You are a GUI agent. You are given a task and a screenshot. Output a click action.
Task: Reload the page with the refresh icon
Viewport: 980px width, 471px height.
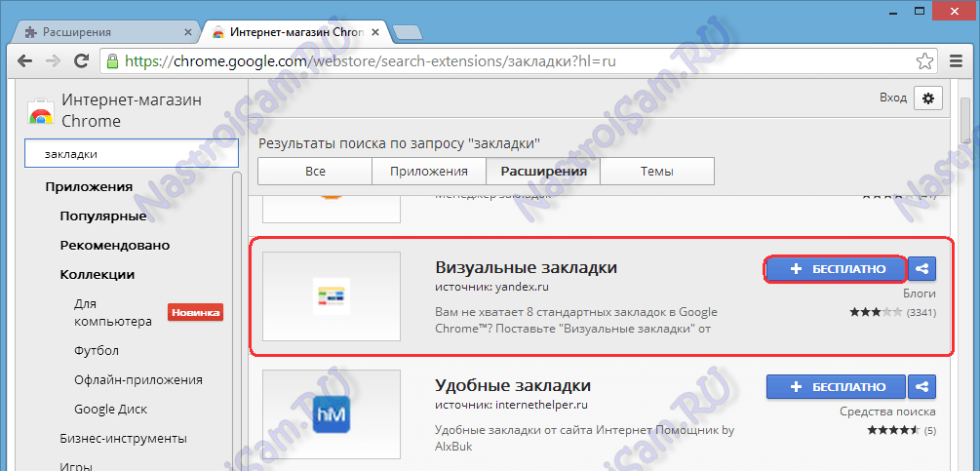tap(81, 61)
